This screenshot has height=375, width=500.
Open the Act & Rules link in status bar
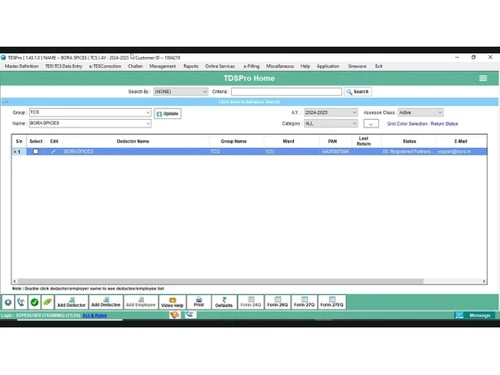[x=95, y=315]
